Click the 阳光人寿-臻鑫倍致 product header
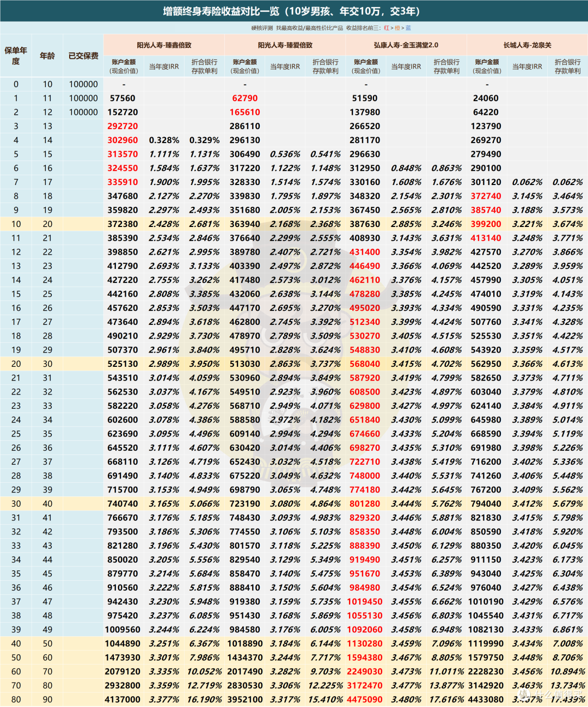Viewport: 588px width, 707px height. point(164,45)
